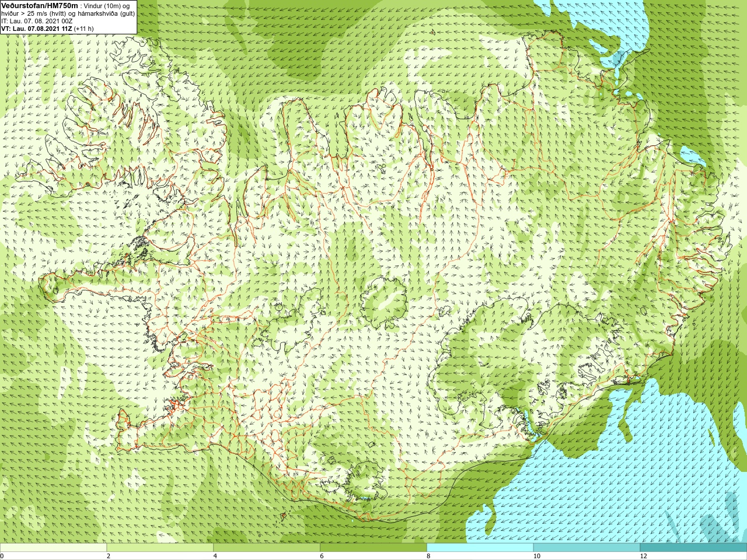Click the 4–6 m/s medium green legend swatch
This screenshot has width=747, height=560.
pos(267,548)
